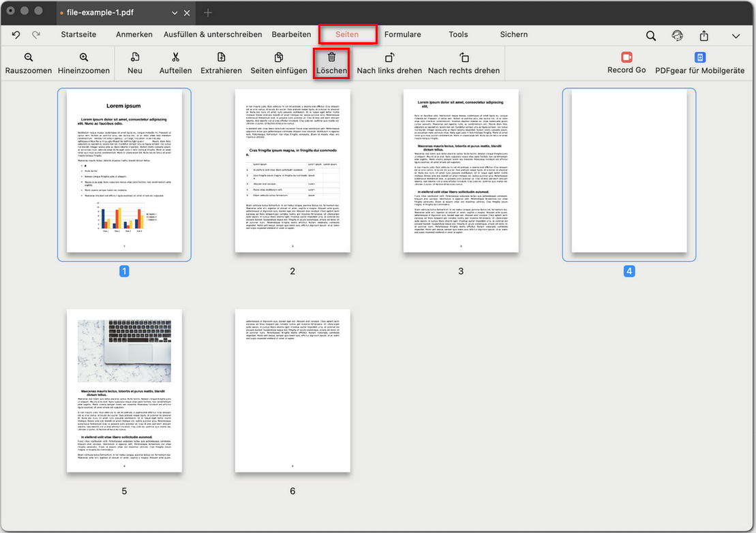The image size is (756, 533).
Task: Launch Record Go
Action: pos(626,63)
